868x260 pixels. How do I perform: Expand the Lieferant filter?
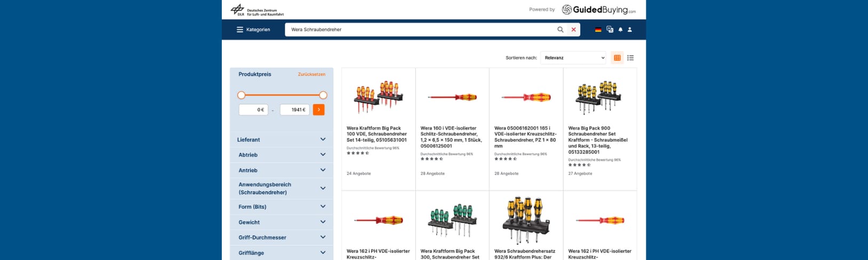click(281, 140)
